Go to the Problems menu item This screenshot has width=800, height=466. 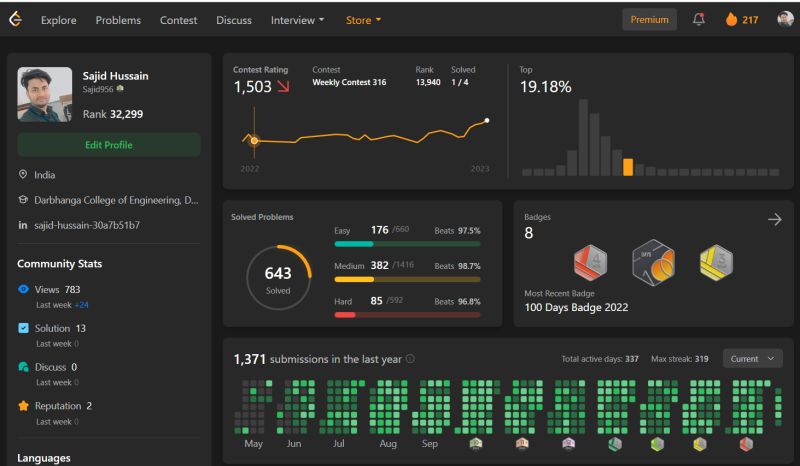tap(118, 20)
